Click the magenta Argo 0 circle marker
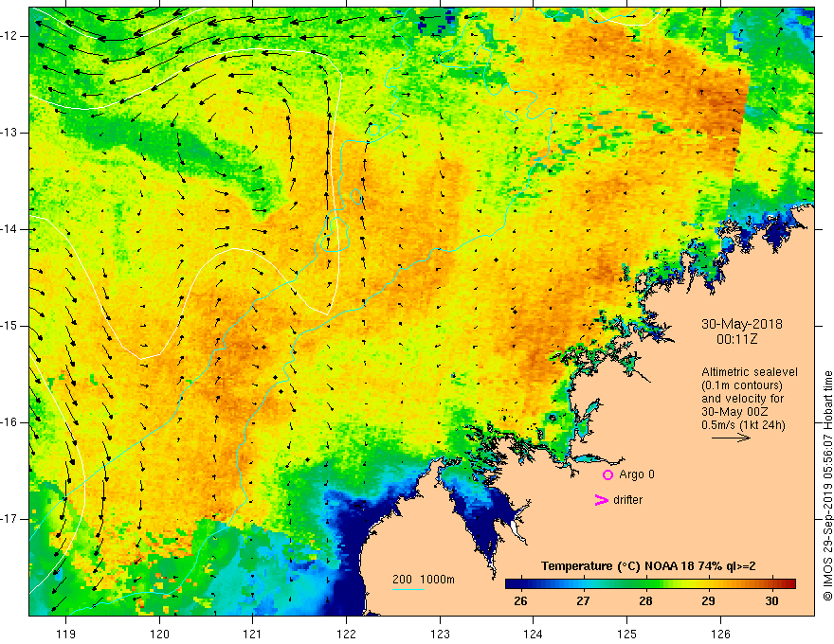Image resolution: width=834 pixels, height=644 pixels. (607, 474)
